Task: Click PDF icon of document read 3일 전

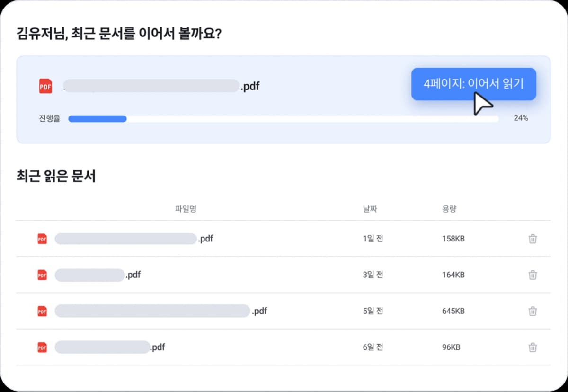Action: click(42, 275)
